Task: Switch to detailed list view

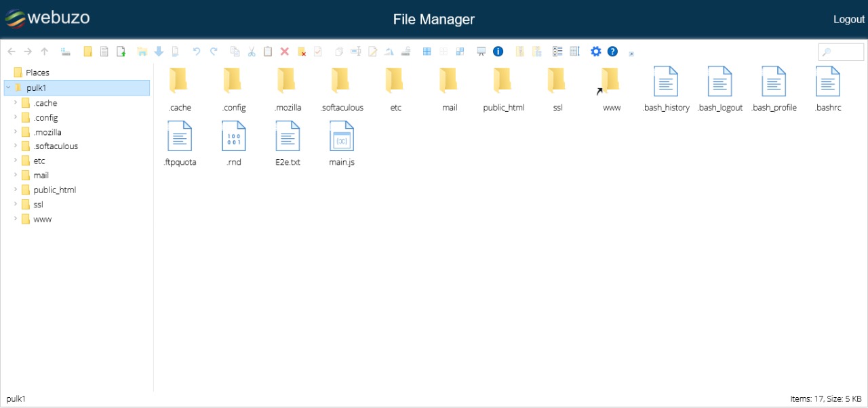Action: (x=557, y=51)
